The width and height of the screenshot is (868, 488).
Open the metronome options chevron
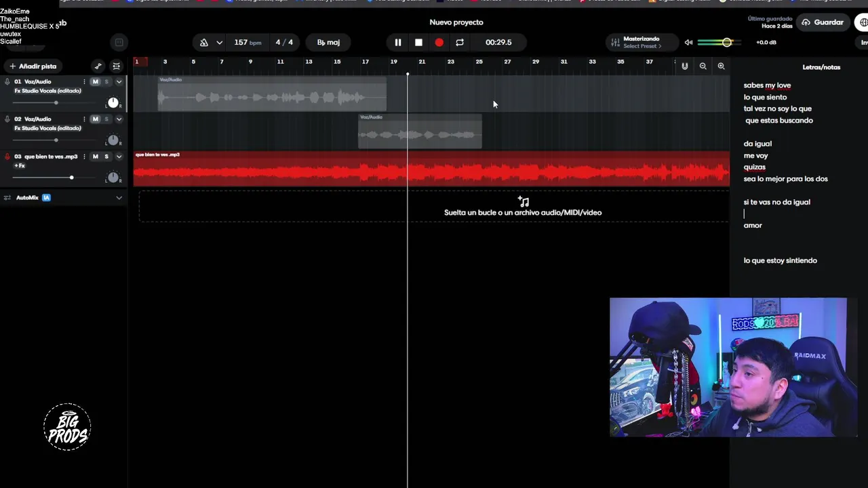pos(219,43)
